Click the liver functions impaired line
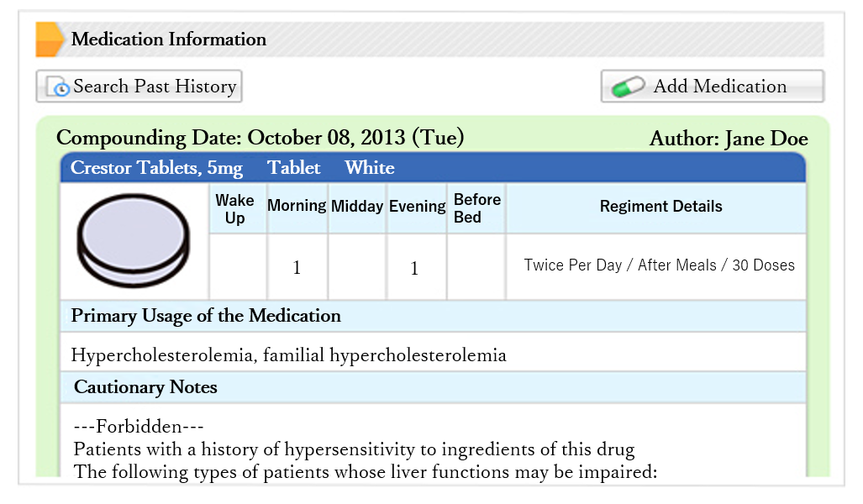 coord(366,472)
